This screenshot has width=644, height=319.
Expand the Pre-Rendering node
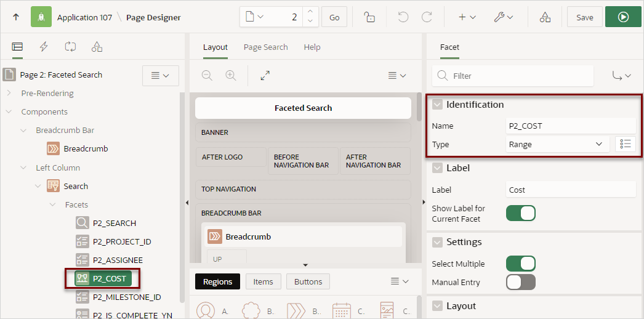(9, 93)
